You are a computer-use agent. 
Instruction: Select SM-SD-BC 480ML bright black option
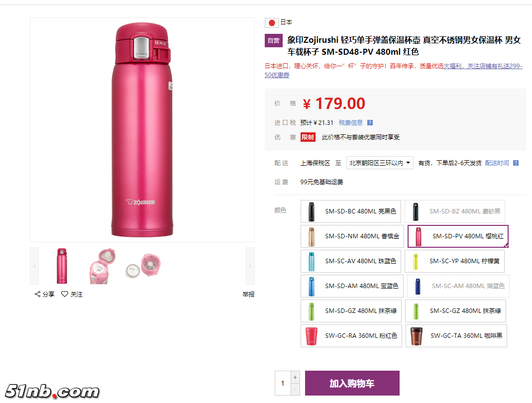coord(351,211)
